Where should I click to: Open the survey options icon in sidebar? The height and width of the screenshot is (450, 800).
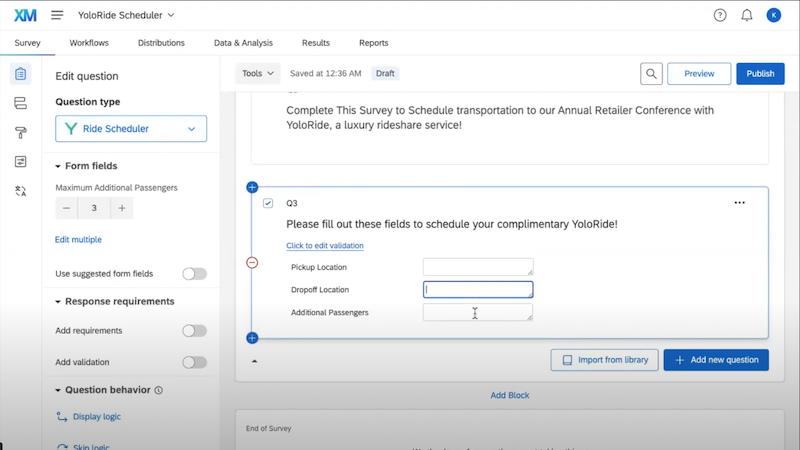20,162
